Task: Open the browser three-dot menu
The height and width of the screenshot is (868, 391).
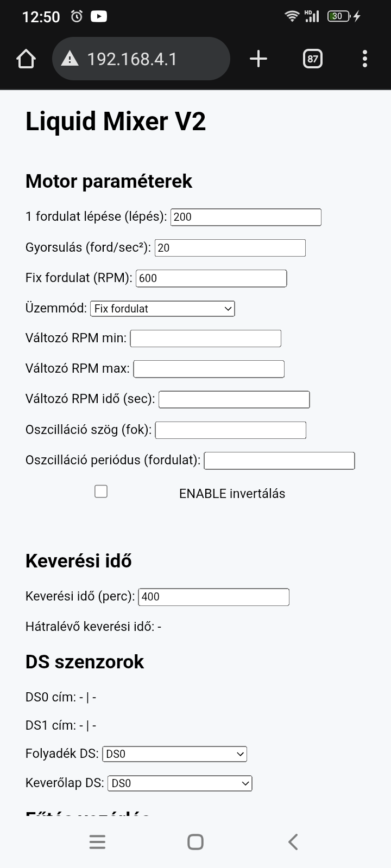Action: pos(365,59)
